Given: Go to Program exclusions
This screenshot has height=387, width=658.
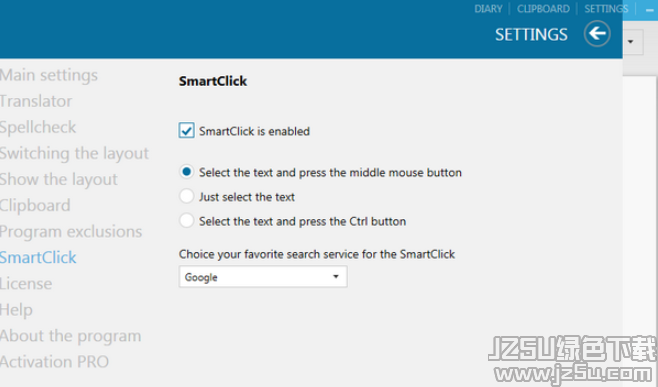Looking at the screenshot, I should [71, 232].
